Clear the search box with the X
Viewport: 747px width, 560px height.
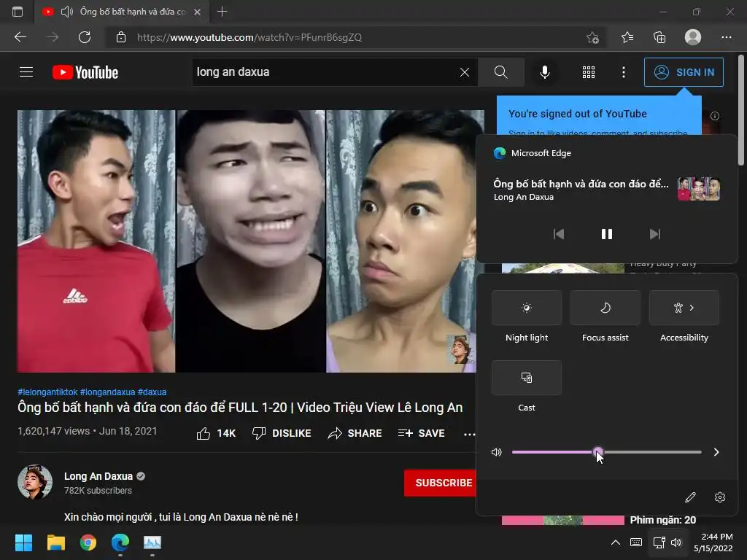pos(465,72)
